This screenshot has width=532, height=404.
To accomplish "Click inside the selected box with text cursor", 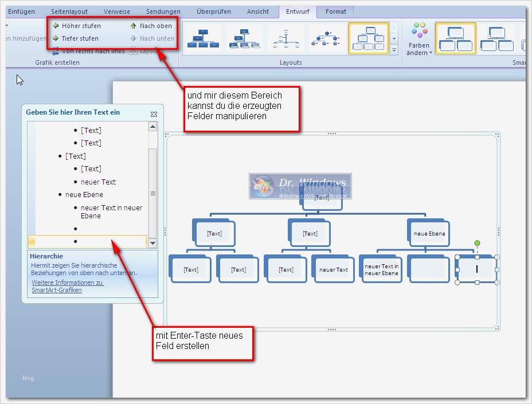I will (x=477, y=269).
